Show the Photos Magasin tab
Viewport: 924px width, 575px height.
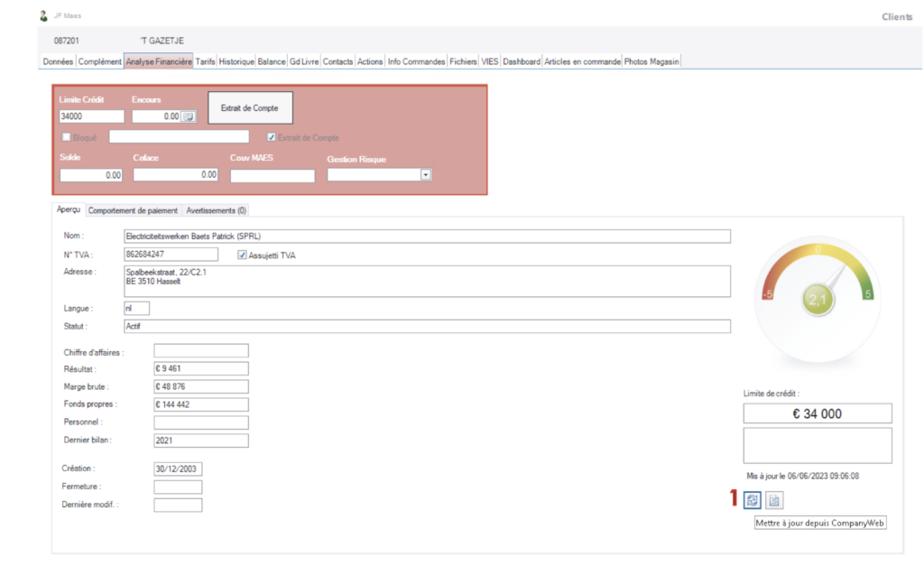(x=651, y=61)
